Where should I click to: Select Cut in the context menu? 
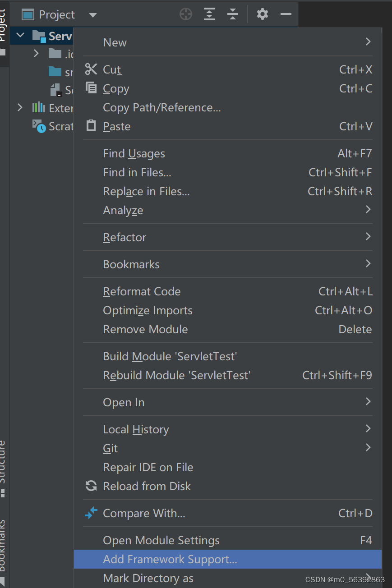(228, 69)
